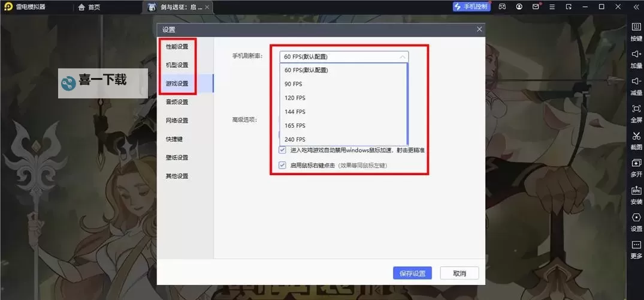The width and height of the screenshot is (644, 300).
Task: Open 其他设置 other settings
Action: 177,176
